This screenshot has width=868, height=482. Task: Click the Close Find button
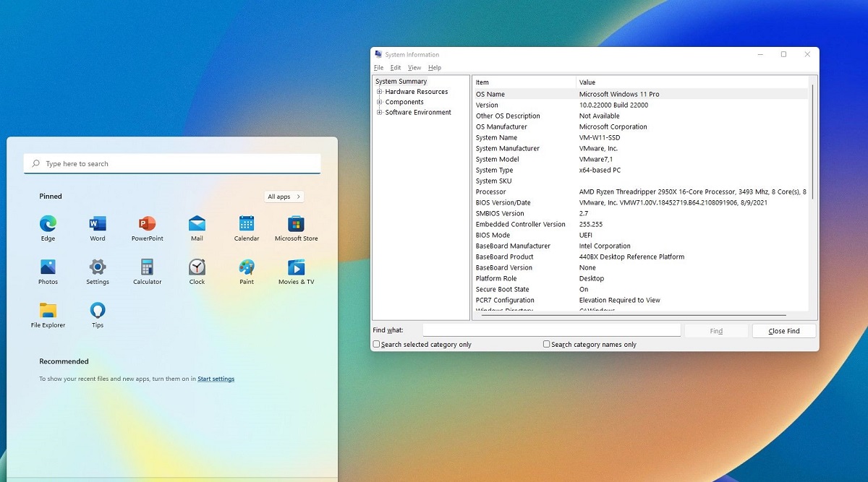click(784, 331)
